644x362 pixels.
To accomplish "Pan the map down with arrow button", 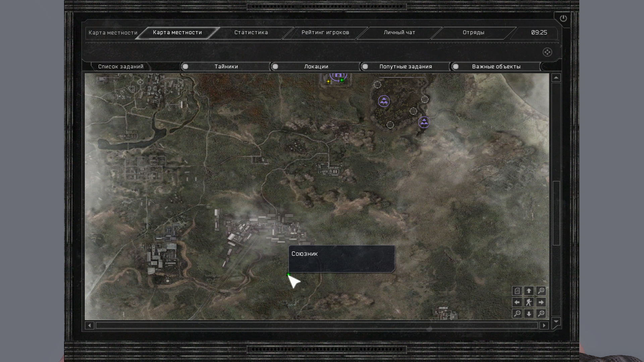I will tap(529, 314).
